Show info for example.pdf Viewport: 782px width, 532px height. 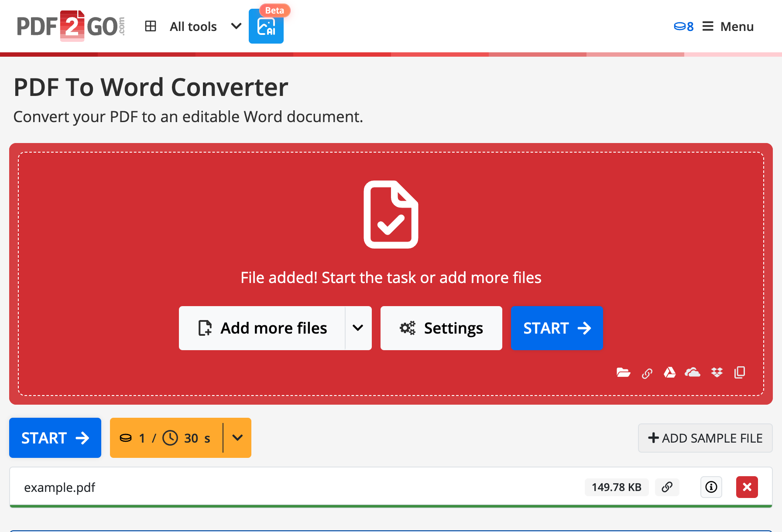pyautogui.click(x=711, y=487)
